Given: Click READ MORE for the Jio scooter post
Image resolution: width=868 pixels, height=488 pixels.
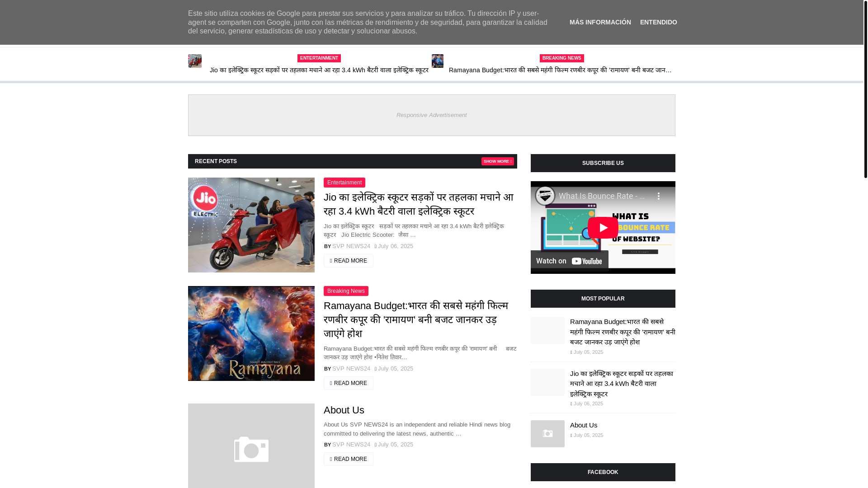Looking at the screenshot, I should [x=349, y=261].
